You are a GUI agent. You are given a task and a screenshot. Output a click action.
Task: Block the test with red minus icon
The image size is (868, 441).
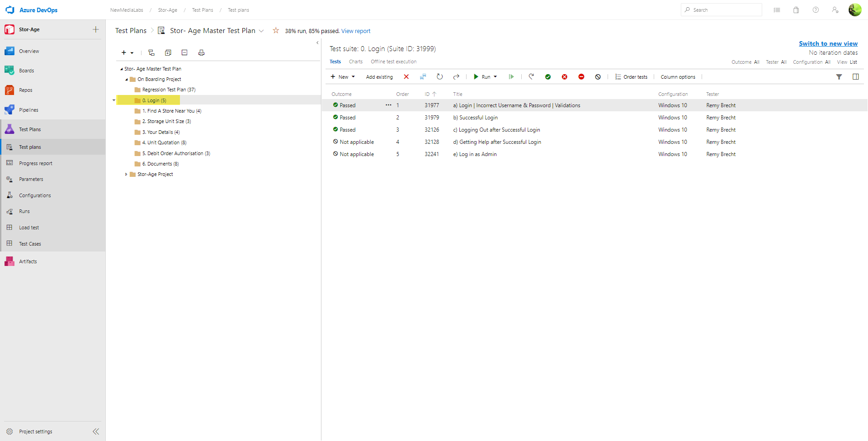581,77
